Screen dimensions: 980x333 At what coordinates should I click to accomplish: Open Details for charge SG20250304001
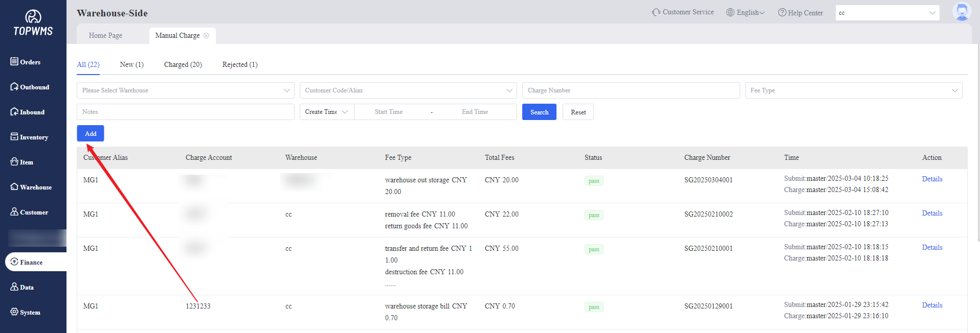click(x=932, y=179)
